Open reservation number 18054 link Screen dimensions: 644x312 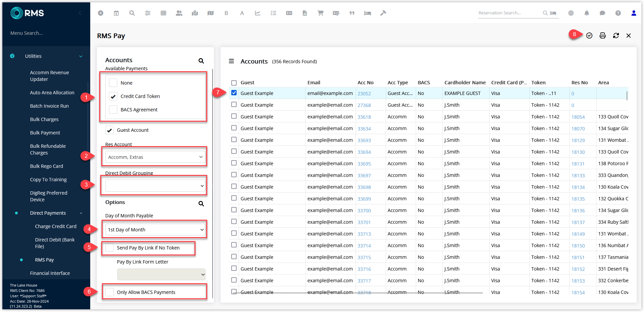click(578, 117)
